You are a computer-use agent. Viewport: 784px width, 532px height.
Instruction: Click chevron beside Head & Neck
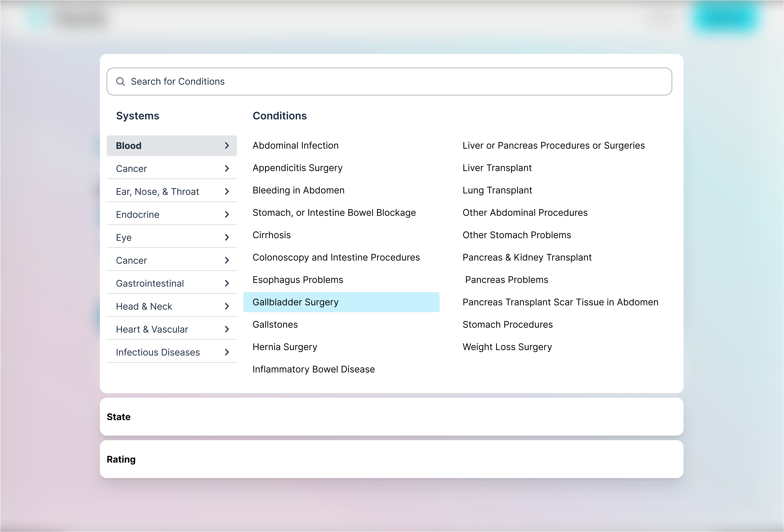coord(227,306)
